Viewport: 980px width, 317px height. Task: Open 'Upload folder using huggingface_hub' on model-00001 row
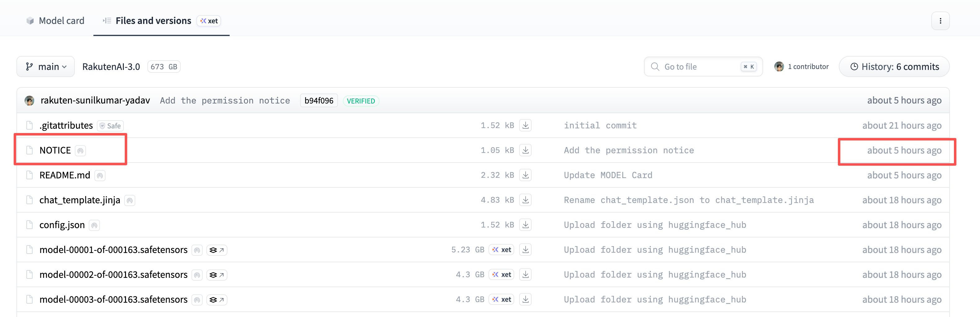click(655, 250)
